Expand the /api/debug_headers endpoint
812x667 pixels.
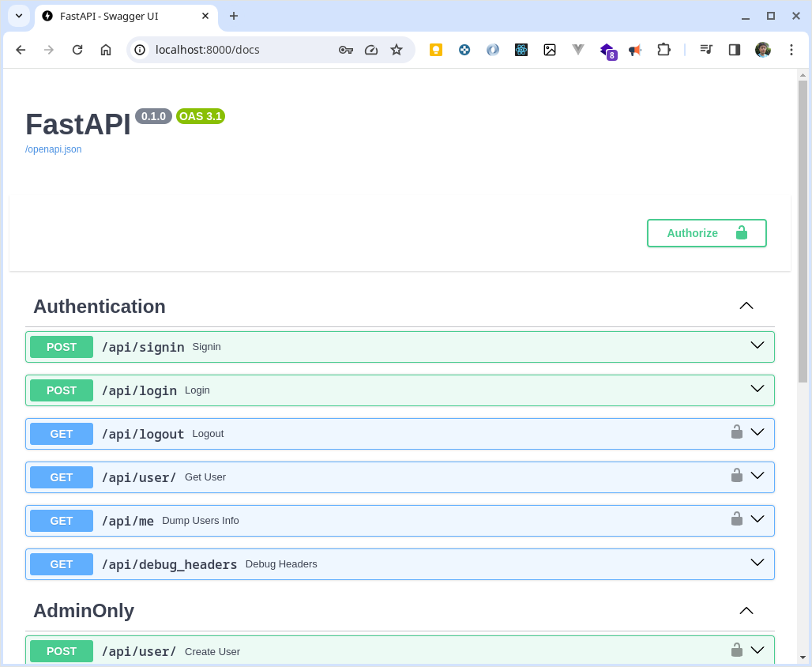(x=757, y=563)
